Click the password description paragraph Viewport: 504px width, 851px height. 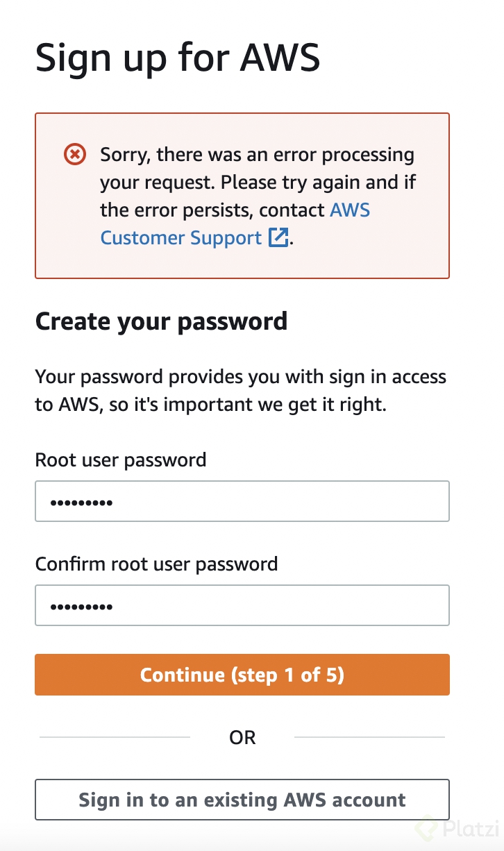tap(240, 390)
